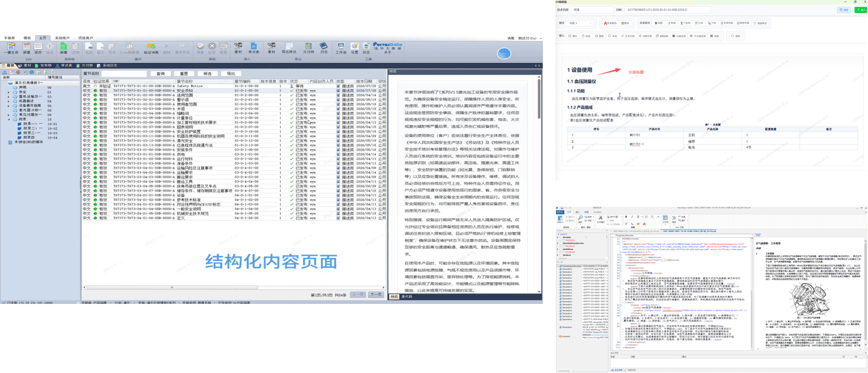This screenshot has height=373, width=868.
Task: Collapse the 附录 tree node
Action: 8,119
